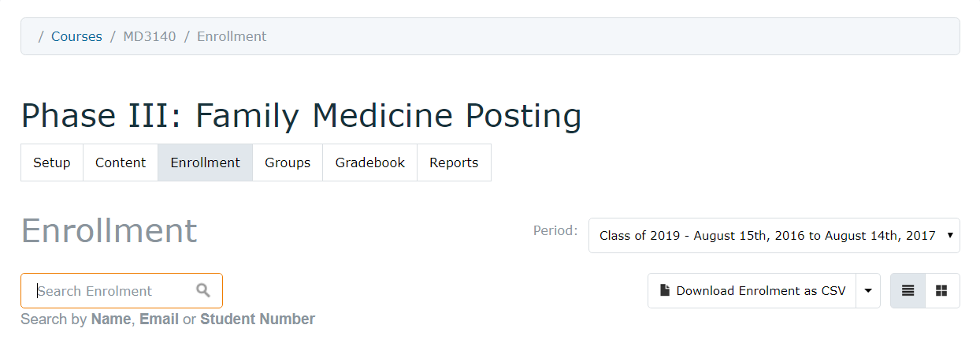Go to the Groups tab
This screenshot has height=351, width=980.
(x=288, y=162)
